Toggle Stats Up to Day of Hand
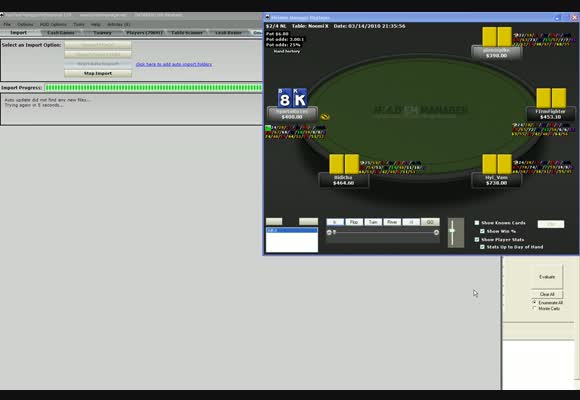580x400 pixels. [482, 247]
